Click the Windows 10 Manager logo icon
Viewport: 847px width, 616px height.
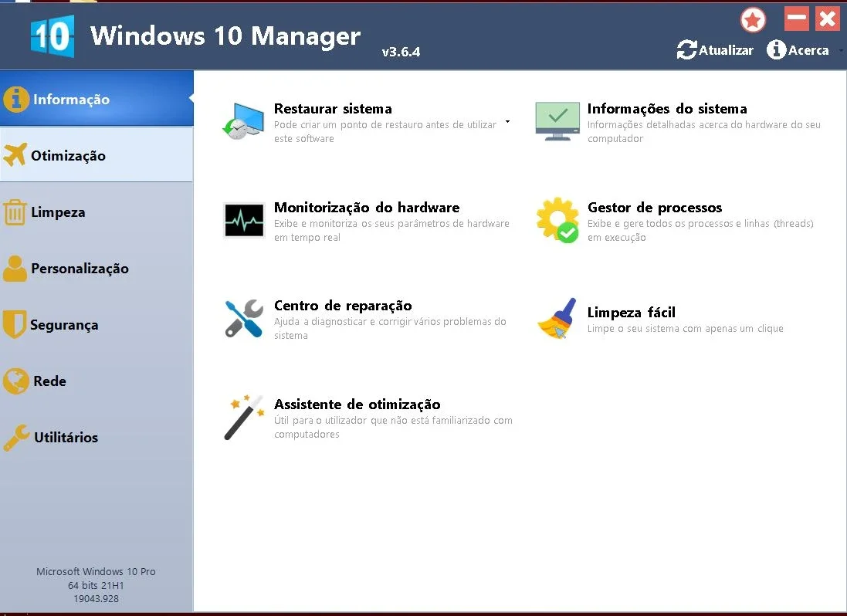pos(53,36)
